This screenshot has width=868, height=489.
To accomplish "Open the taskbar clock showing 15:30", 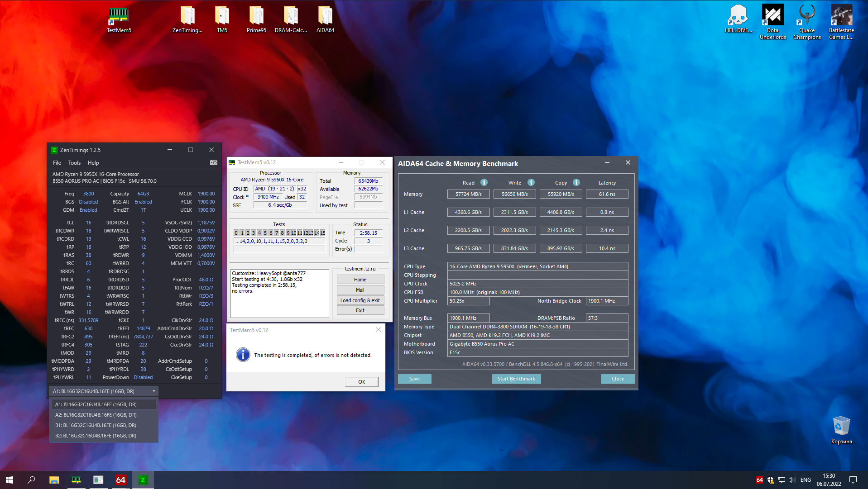I will [829, 480].
